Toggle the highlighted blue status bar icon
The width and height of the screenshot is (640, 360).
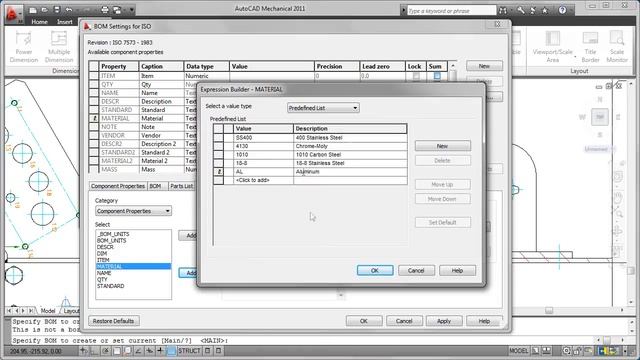point(171,351)
